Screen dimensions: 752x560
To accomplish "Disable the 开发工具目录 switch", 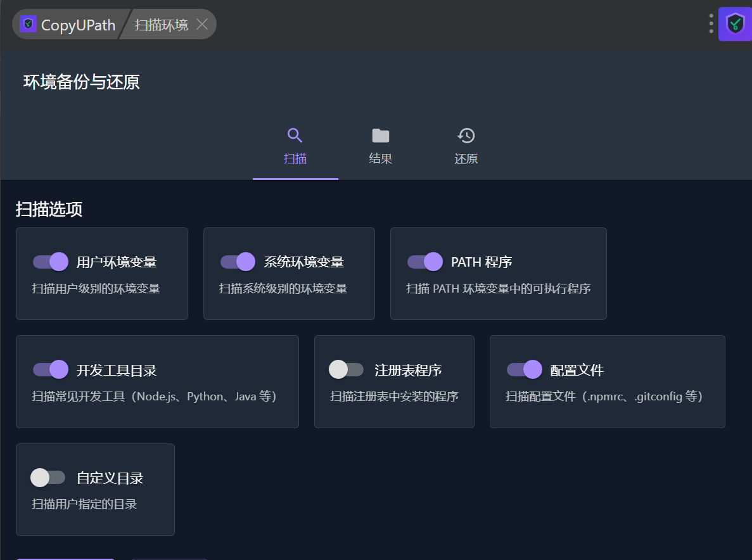I will [x=51, y=369].
